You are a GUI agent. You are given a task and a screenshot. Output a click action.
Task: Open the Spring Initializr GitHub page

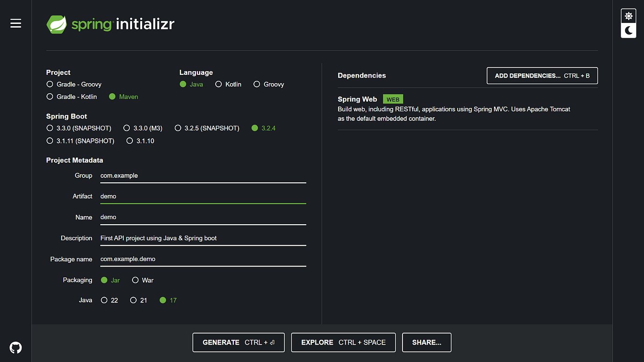pyautogui.click(x=16, y=347)
